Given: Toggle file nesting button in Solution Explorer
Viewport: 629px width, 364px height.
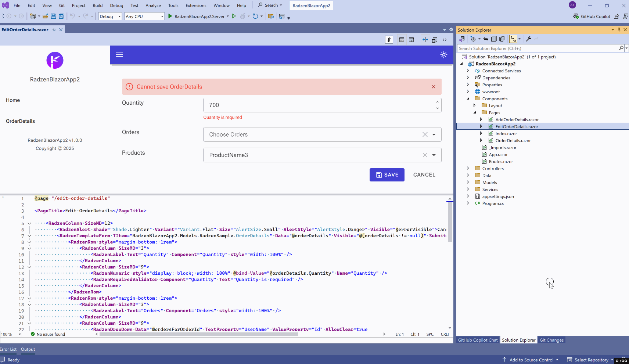Looking at the screenshot, I should click(513, 39).
